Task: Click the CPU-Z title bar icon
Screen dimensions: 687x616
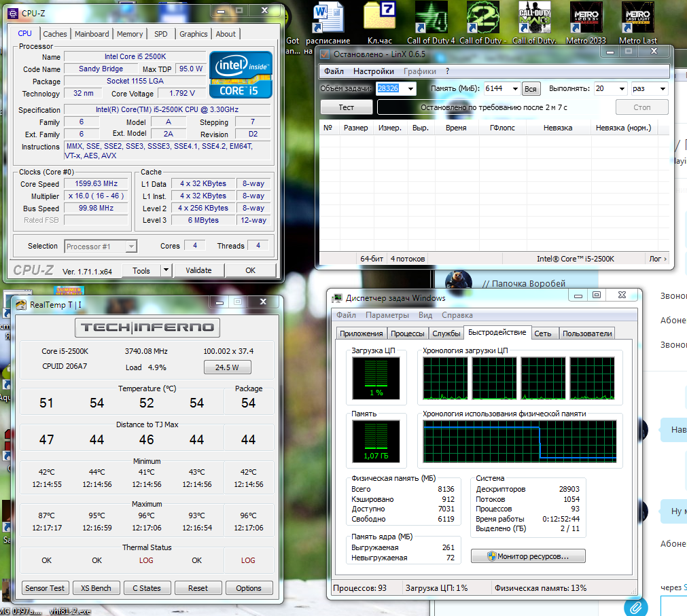Action: (13, 14)
